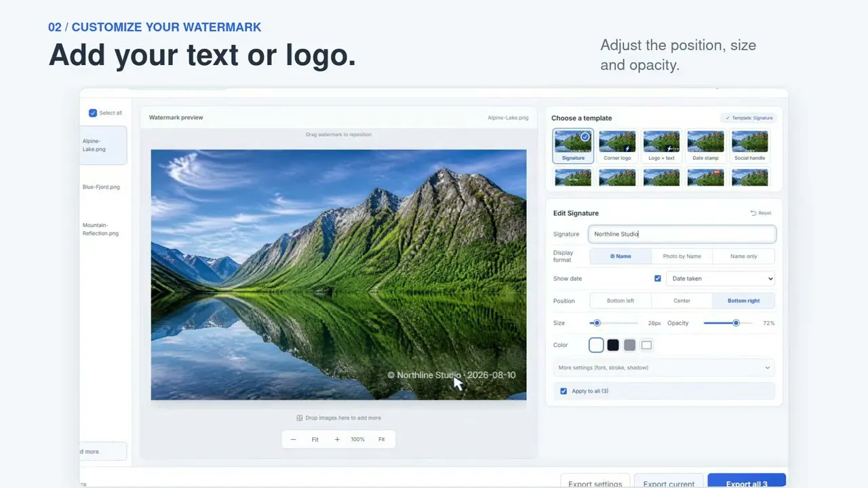
Task: Select the Date stamp template
Action: click(706, 146)
